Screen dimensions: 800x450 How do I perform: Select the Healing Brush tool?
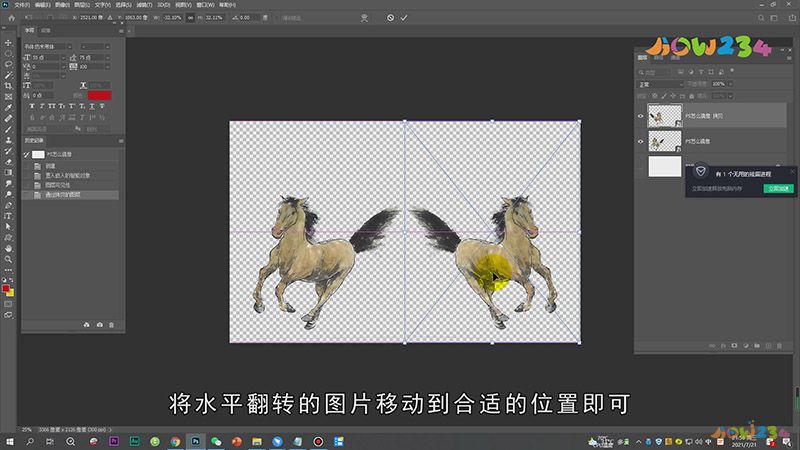[8, 118]
